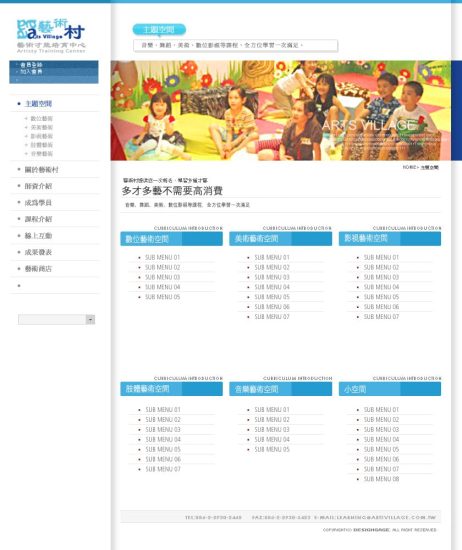Go to 線上互動 in the sidebar
462x550 pixels.
coord(38,236)
